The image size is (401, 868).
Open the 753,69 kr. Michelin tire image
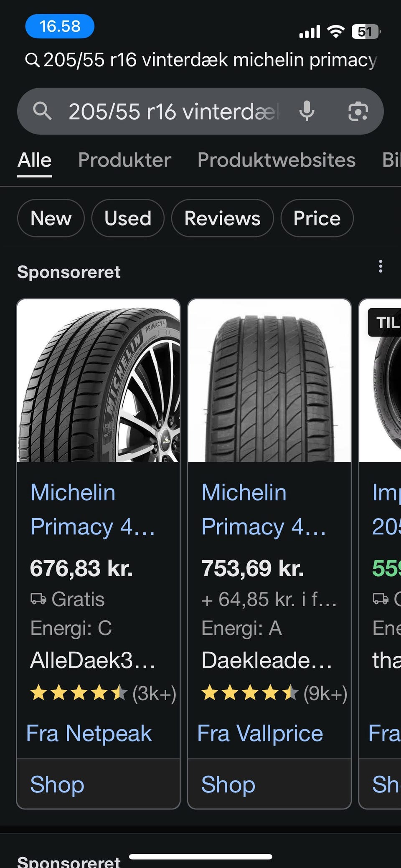click(x=269, y=380)
